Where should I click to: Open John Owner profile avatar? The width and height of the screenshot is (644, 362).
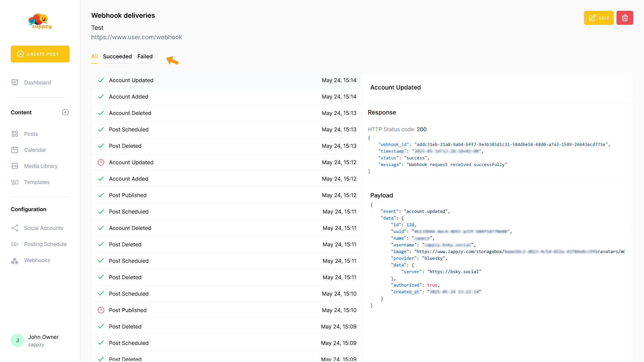17,340
